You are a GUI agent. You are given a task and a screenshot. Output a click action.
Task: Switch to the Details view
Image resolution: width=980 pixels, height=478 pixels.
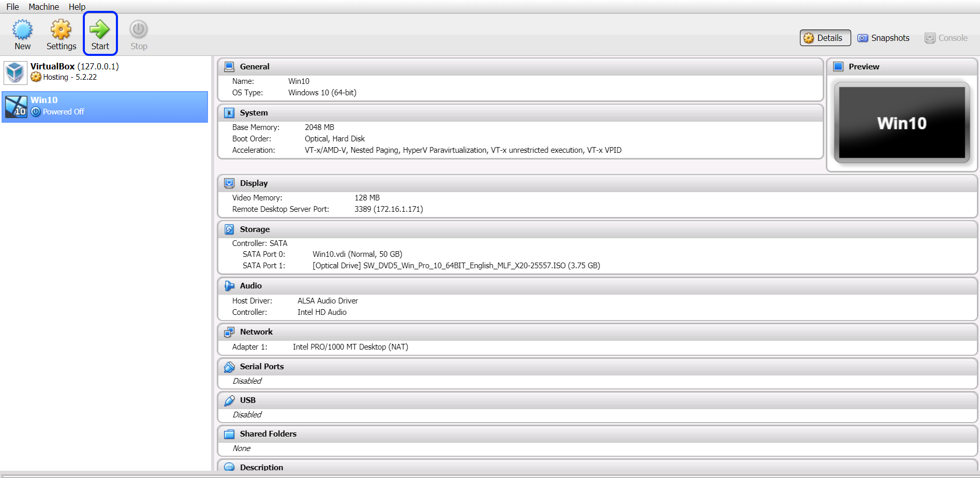pos(825,38)
